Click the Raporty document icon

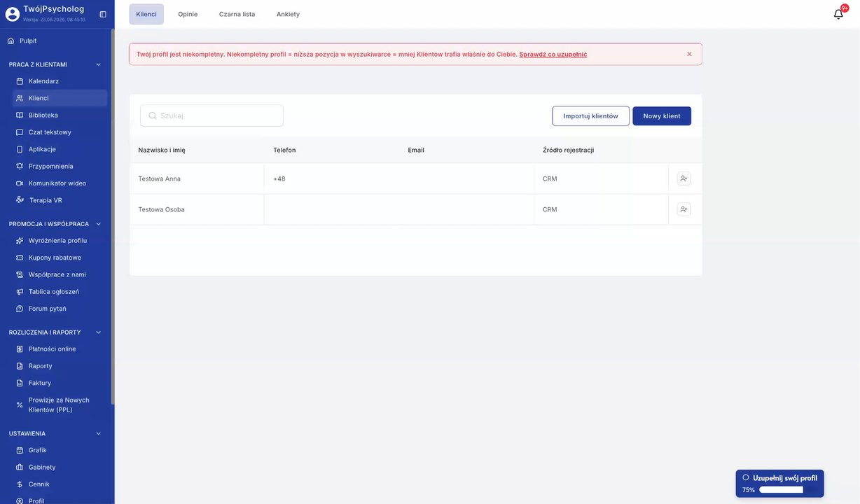(20, 366)
